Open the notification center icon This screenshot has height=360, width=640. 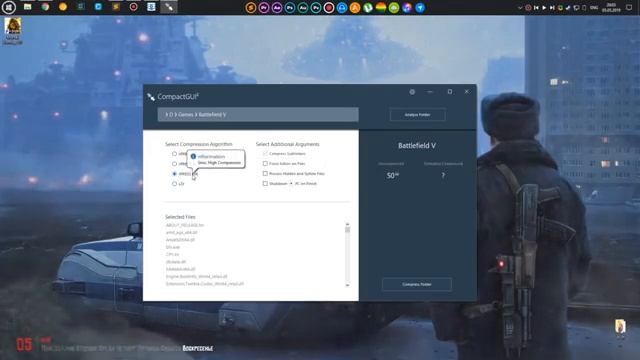click(x=629, y=7)
